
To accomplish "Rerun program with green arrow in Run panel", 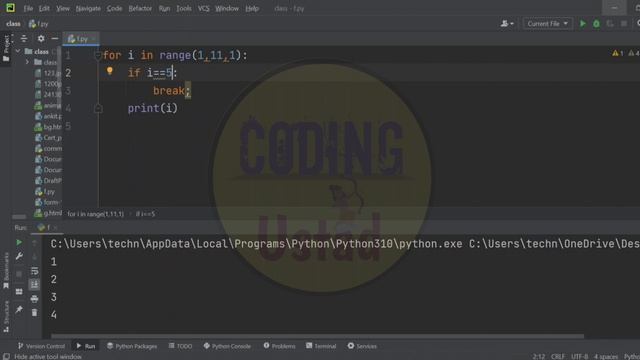I will [x=19, y=242].
